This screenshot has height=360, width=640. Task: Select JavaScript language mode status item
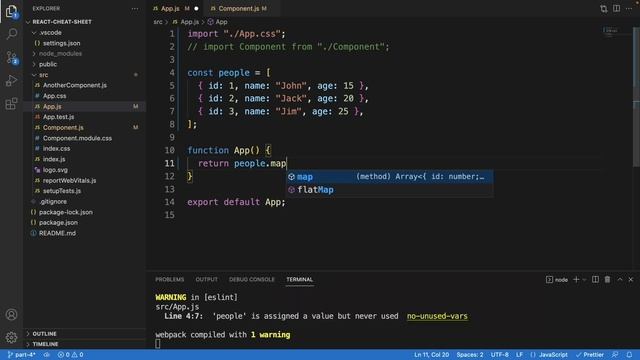[549, 355]
